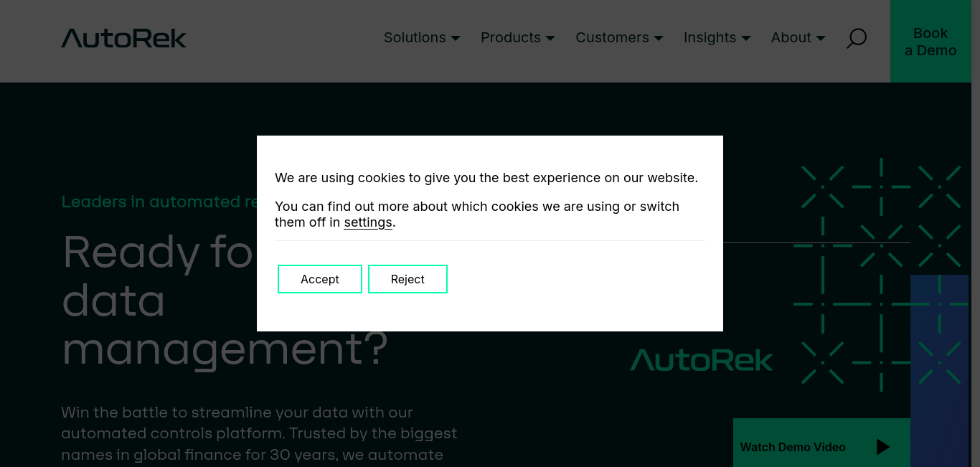Expand the Insights dropdown arrow

(746, 38)
